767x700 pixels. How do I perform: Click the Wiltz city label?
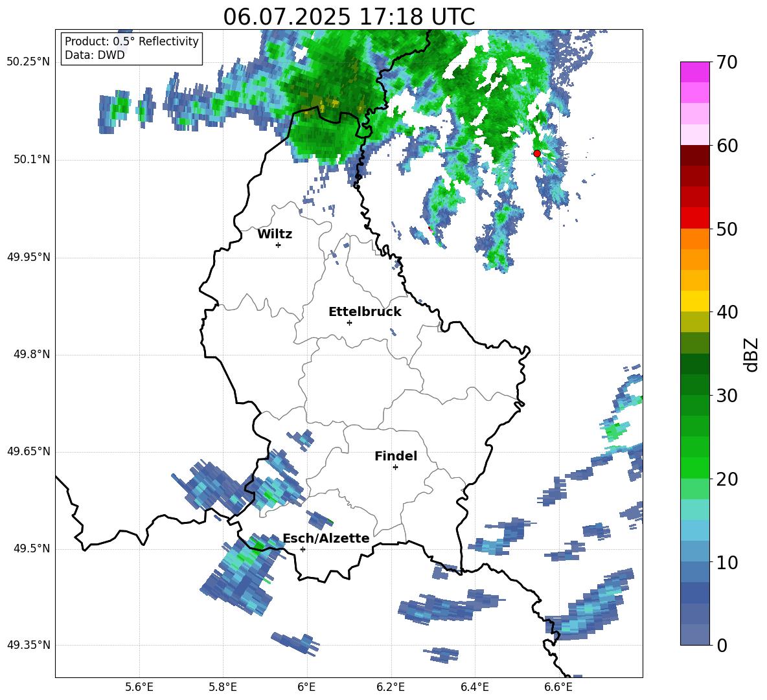click(275, 234)
